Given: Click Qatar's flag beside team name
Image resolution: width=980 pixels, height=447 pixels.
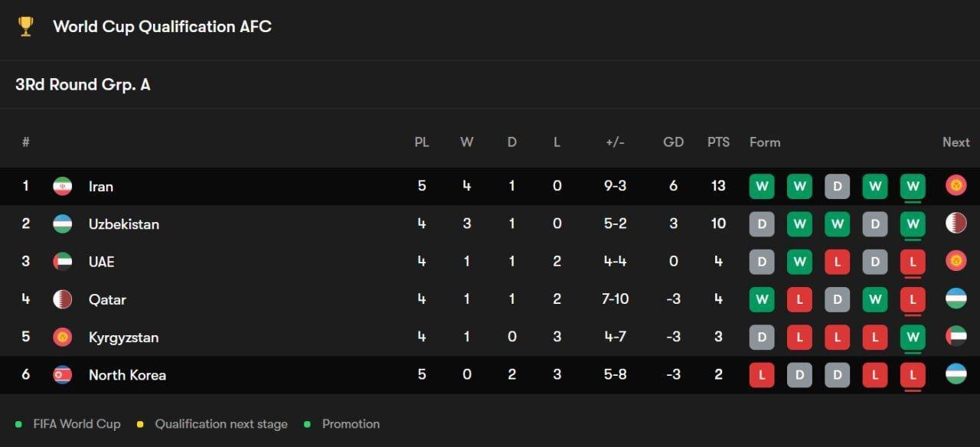Looking at the screenshot, I should click(62, 299).
